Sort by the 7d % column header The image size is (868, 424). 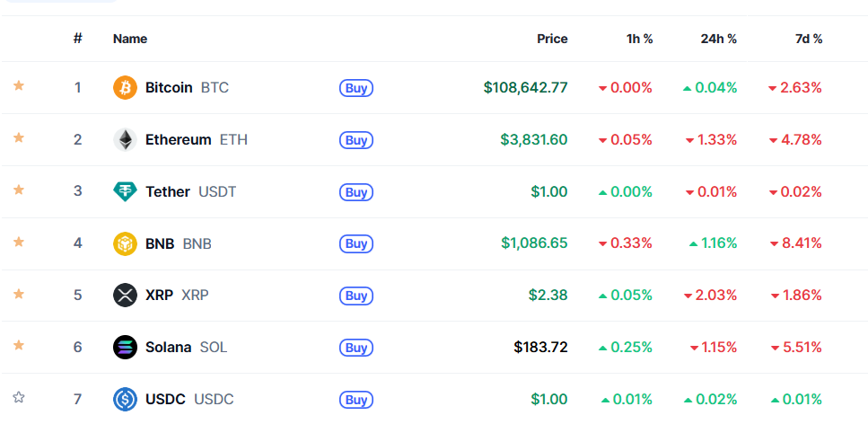point(808,39)
